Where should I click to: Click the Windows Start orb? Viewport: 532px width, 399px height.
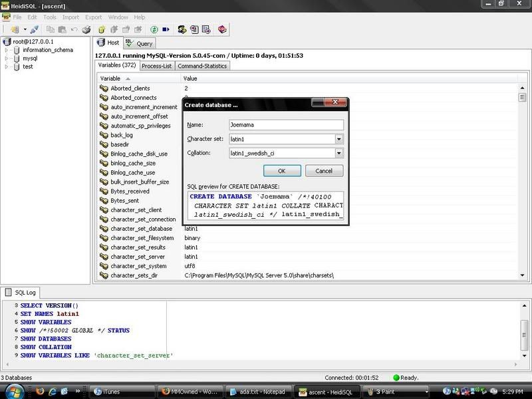pos(13,392)
